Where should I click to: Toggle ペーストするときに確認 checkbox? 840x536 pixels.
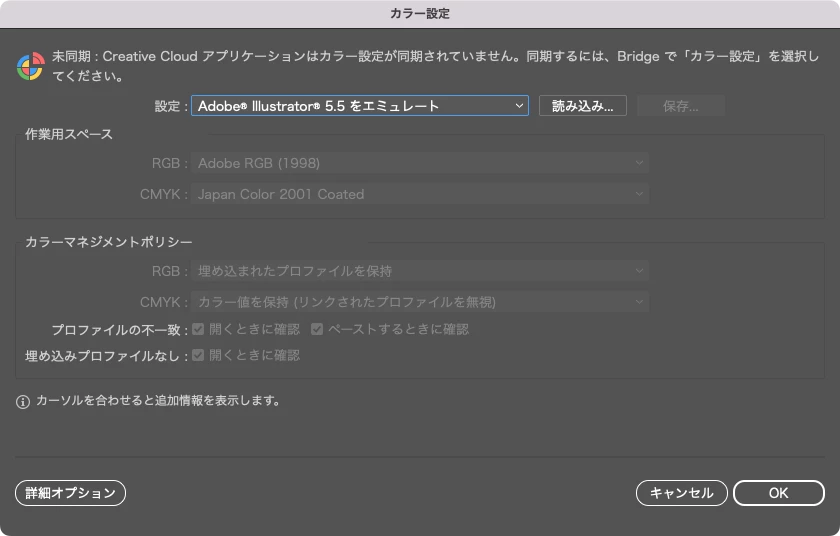click(317, 329)
